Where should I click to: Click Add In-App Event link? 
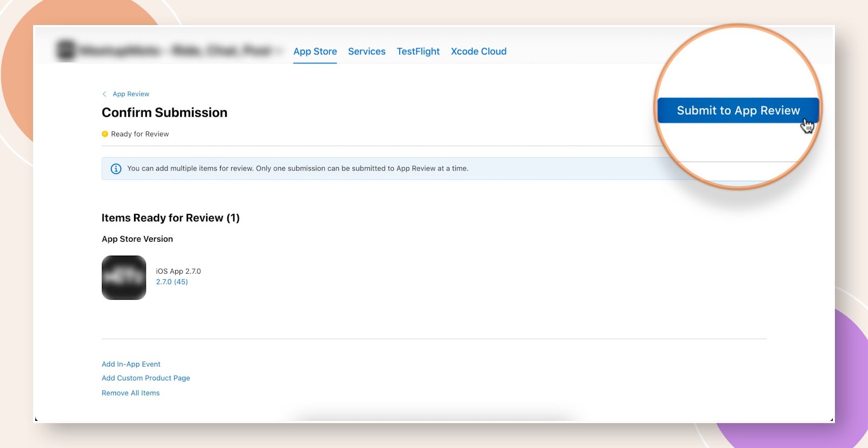pyautogui.click(x=131, y=364)
